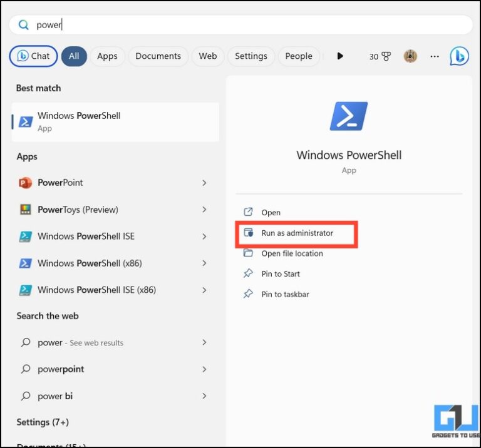Open the 'powerpoint' web suggestion
The width and height of the screenshot is (481, 448).
click(x=113, y=369)
